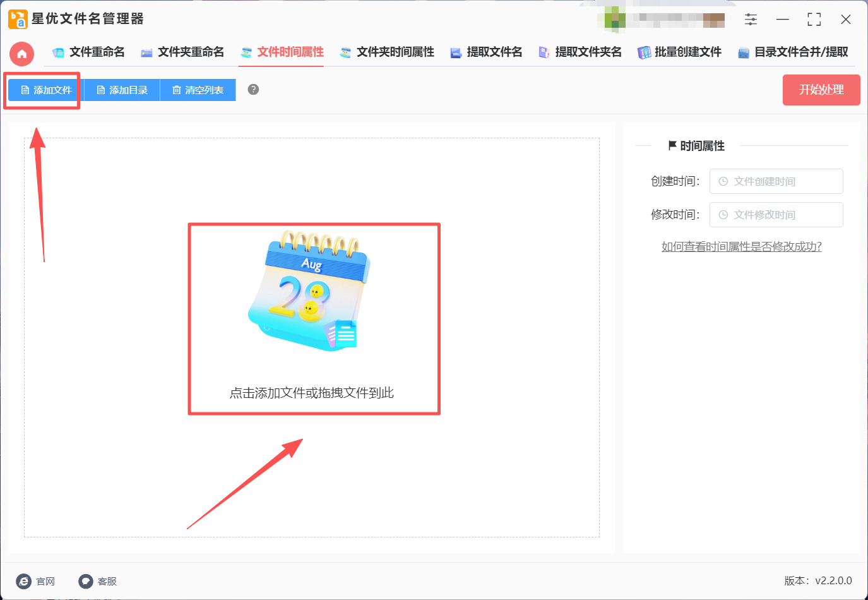Open the 官网 website link
Screen dimensions: 868x600
(36, 581)
